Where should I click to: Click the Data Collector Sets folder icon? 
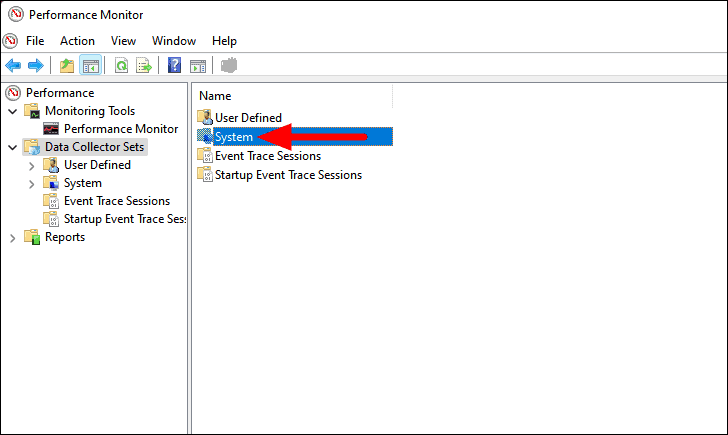32,147
